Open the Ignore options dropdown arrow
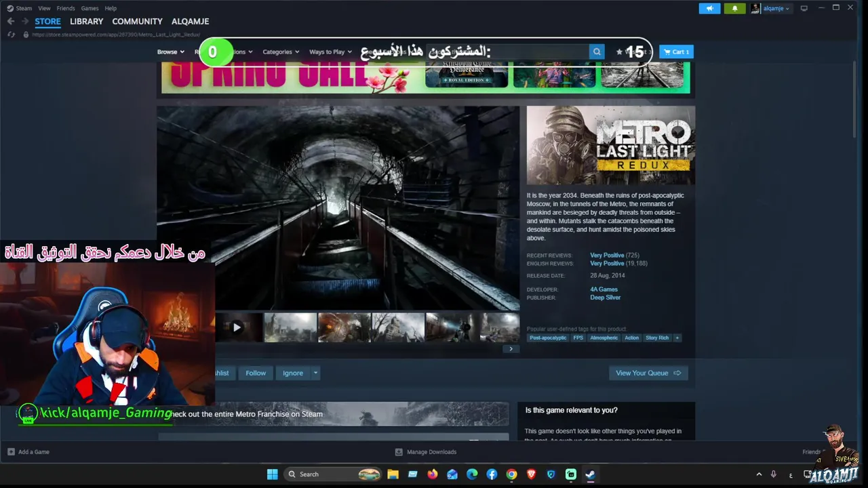Image resolution: width=868 pixels, height=488 pixels. coord(315,373)
